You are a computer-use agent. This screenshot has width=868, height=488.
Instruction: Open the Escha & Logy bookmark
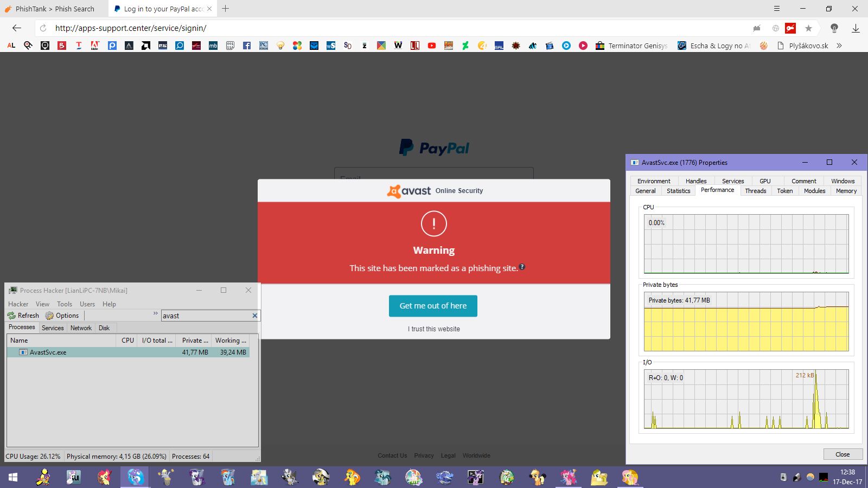coord(714,46)
